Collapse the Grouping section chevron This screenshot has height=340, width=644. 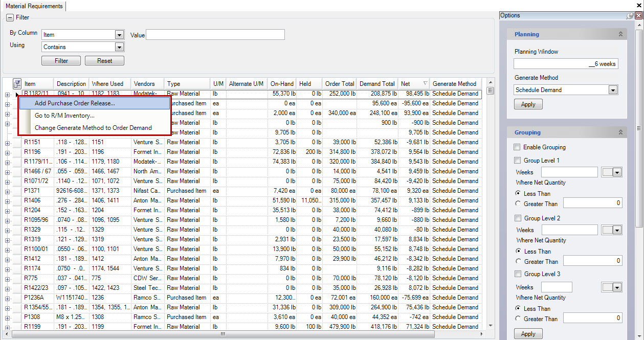(x=620, y=132)
